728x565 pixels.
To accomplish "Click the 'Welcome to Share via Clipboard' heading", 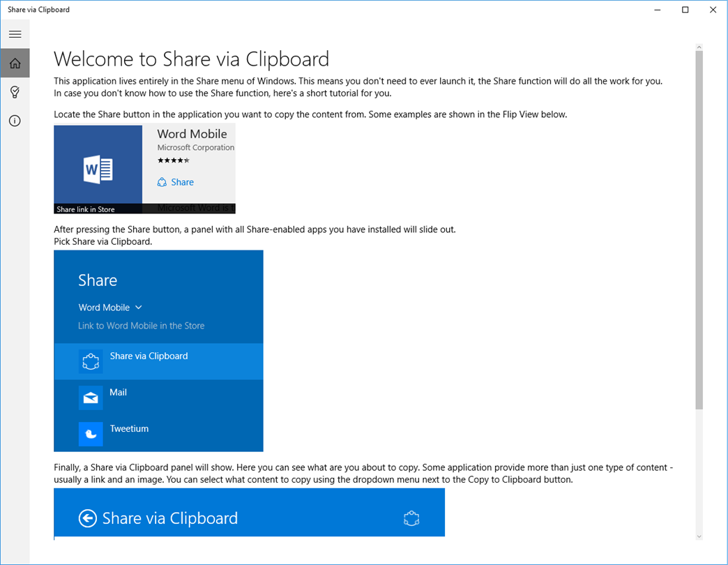I will tap(191, 59).
